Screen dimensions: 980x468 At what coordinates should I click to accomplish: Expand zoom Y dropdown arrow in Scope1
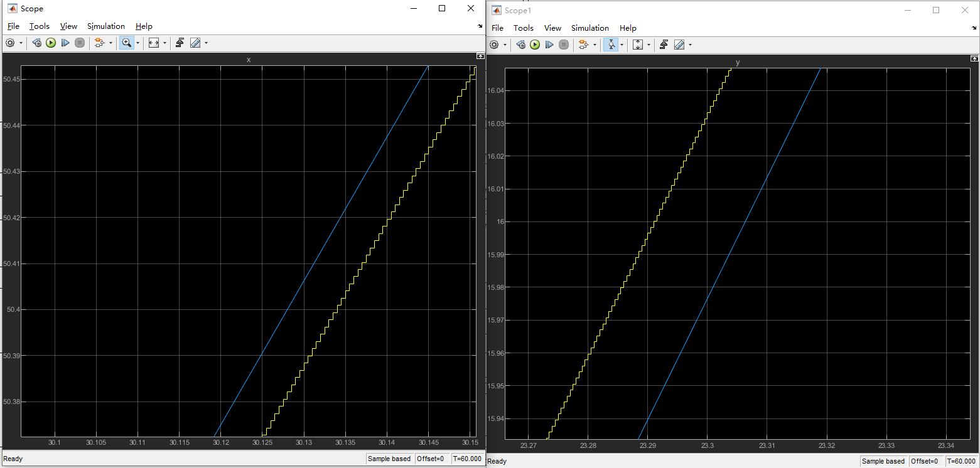coord(622,45)
